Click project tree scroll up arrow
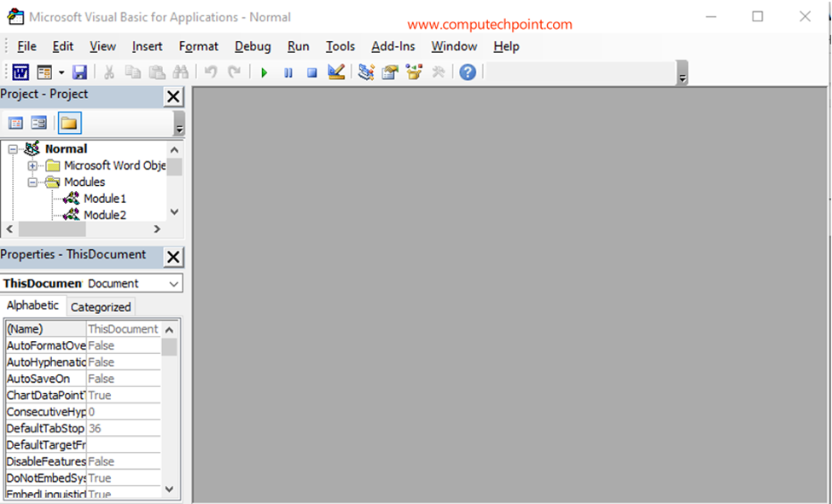832x504 pixels. 175,150
